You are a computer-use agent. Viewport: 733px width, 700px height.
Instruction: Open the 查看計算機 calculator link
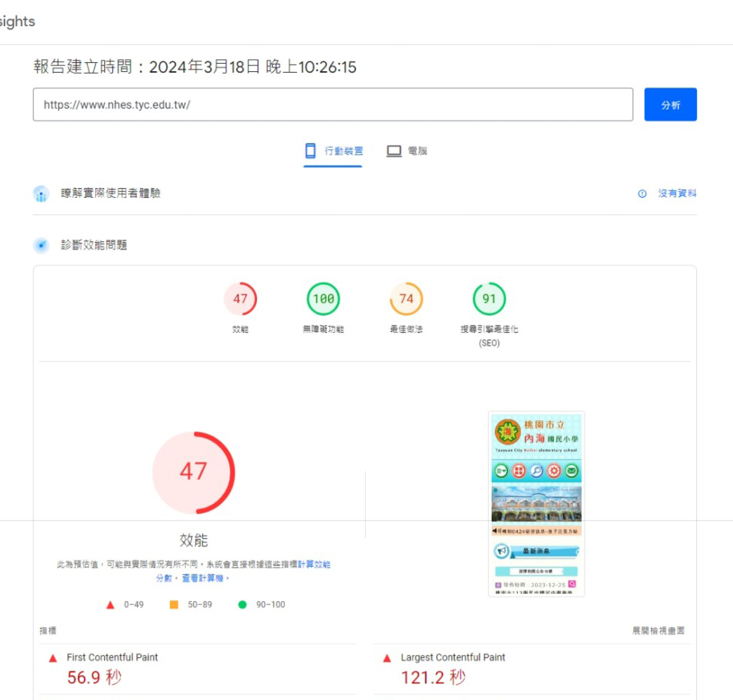203,578
